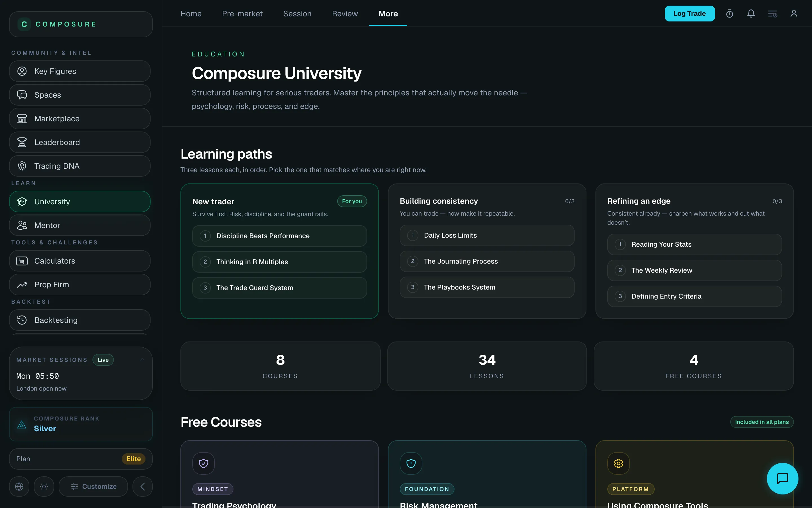This screenshot has width=812, height=508.
Task: Click the Building consistency 0/3 progress counter
Action: coord(570,201)
